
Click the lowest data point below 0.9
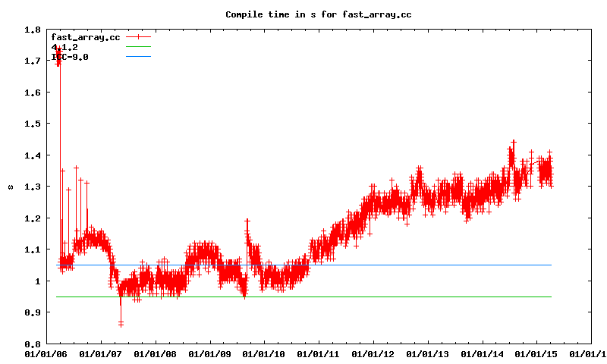click(121, 324)
